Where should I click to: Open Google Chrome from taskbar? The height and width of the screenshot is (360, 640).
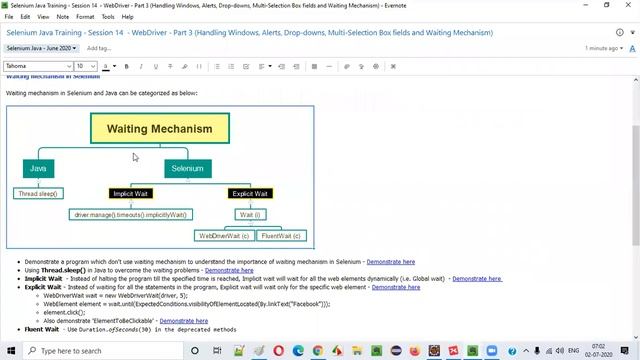tap(318, 351)
